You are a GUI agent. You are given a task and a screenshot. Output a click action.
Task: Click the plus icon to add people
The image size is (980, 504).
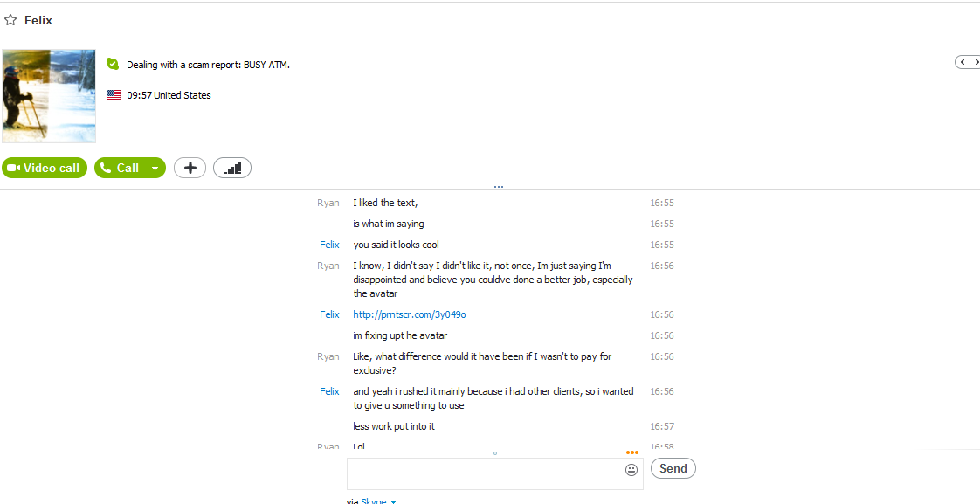190,169
